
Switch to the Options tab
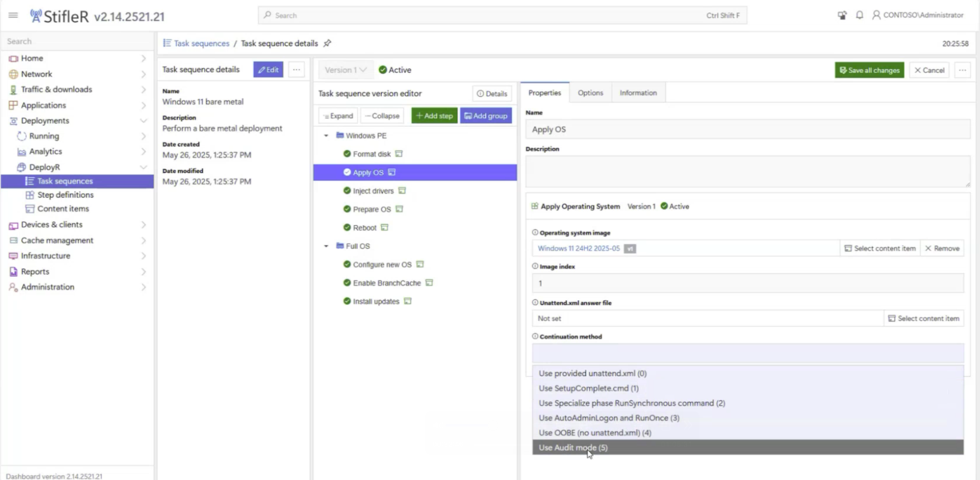pos(590,93)
